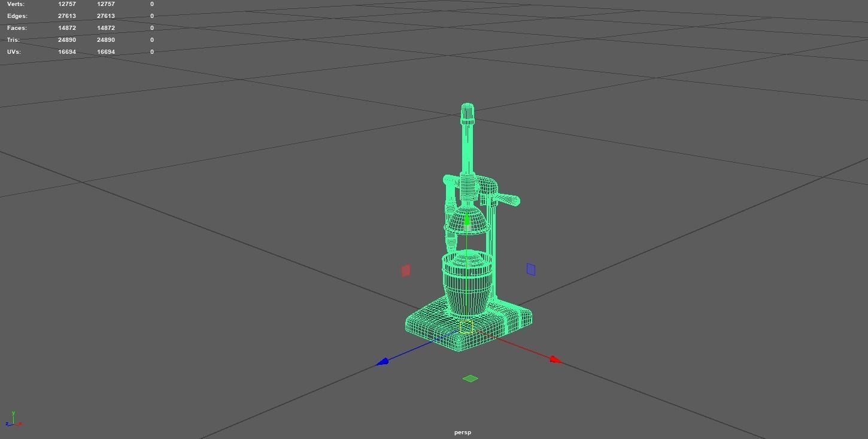The height and width of the screenshot is (439, 868).
Task: Select the red plane-constraint handle
Action: tap(405, 270)
